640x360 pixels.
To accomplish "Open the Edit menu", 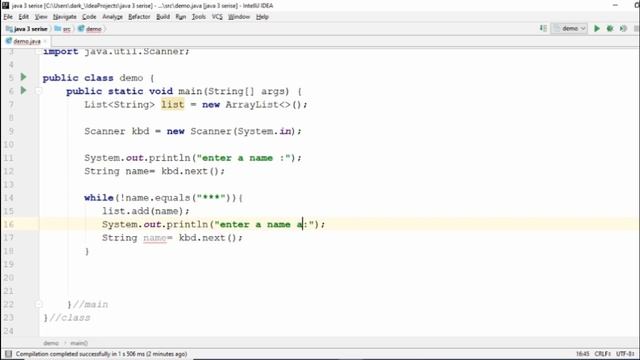I will [x=24, y=17].
